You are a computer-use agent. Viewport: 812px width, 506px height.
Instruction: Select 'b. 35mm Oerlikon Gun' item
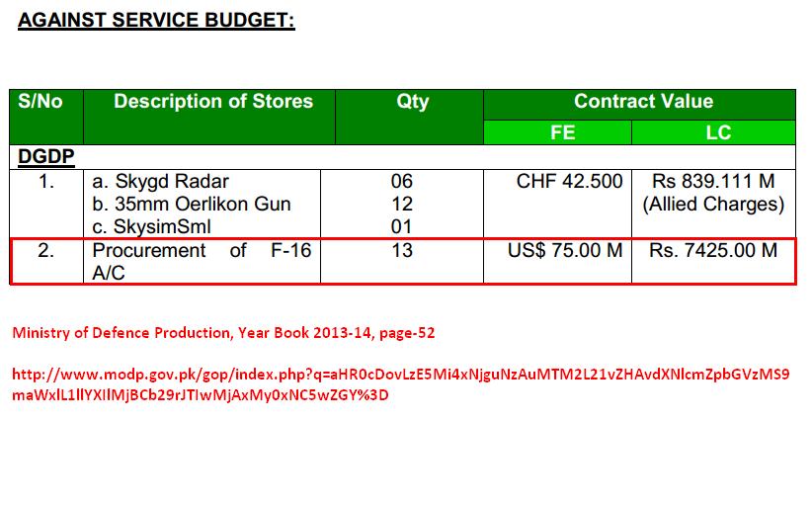tap(192, 204)
